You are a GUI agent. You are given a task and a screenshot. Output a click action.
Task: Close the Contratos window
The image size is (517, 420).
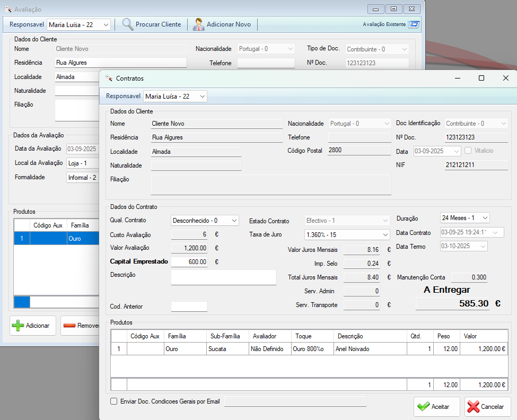(505, 78)
